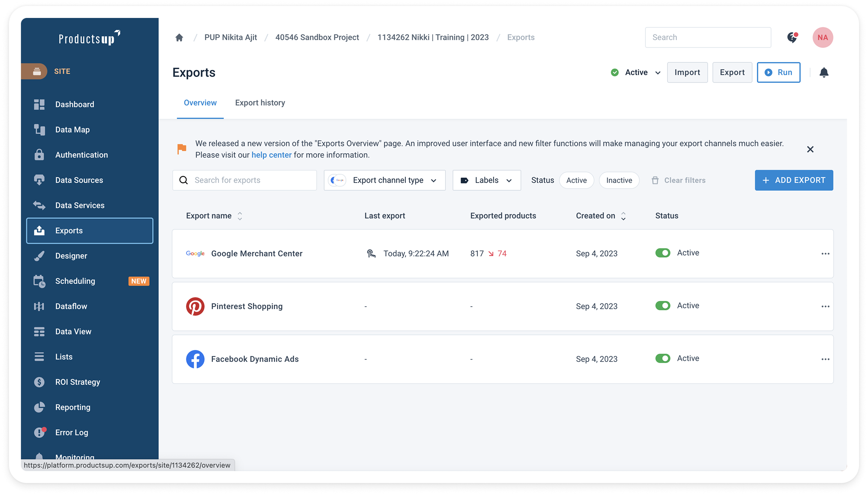Click Today, 9:22:24 AM last export
Image resolution: width=868 pixels, height=495 pixels.
coord(416,253)
